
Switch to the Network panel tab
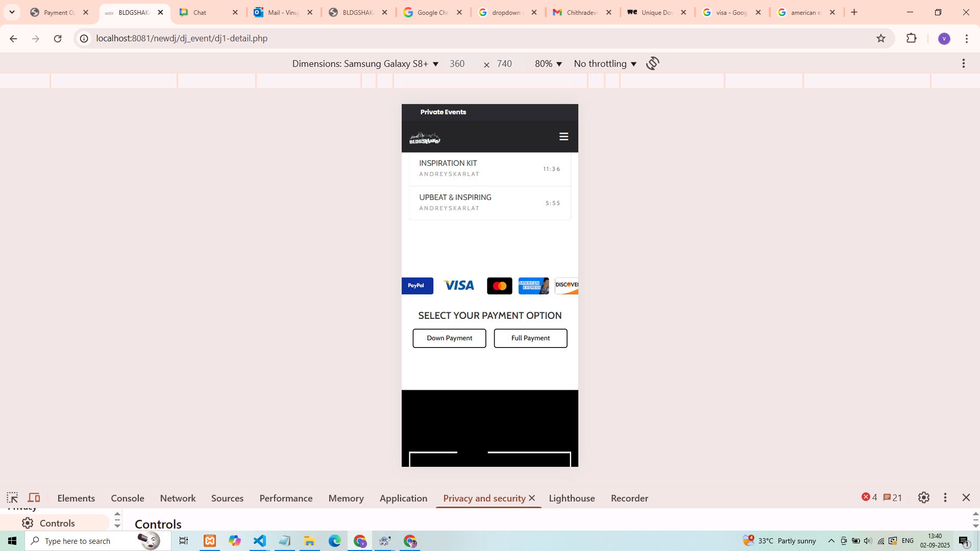coord(178,498)
